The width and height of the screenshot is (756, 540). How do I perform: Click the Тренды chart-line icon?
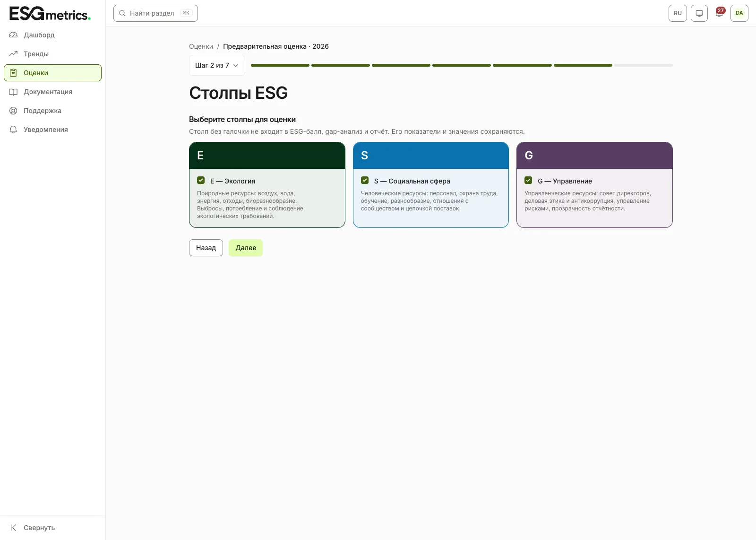(13, 54)
